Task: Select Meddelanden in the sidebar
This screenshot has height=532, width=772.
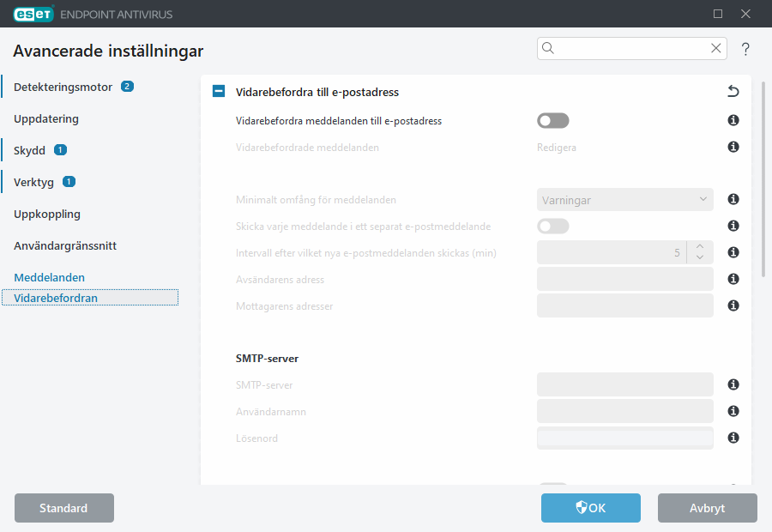Action: coord(51,277)
